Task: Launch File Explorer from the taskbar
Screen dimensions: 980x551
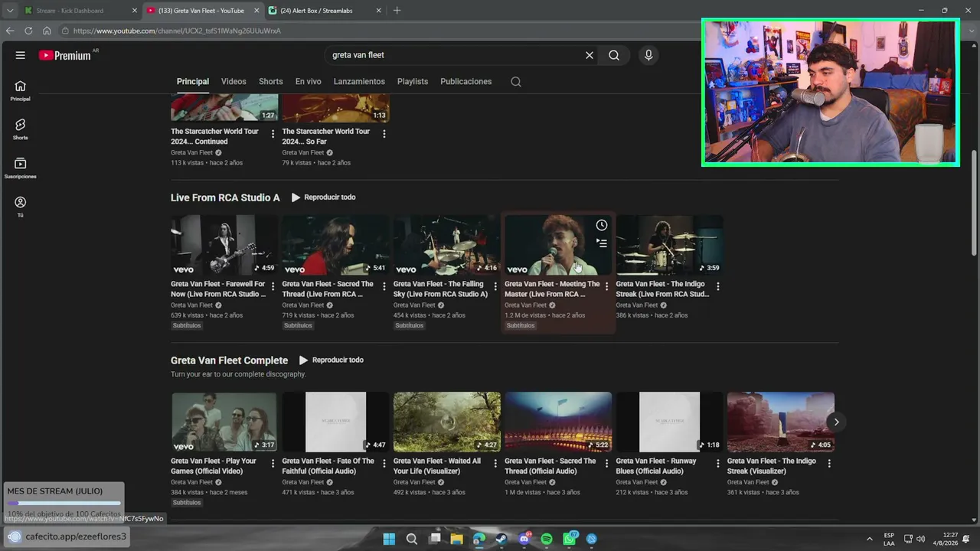Action: (457, 539)
